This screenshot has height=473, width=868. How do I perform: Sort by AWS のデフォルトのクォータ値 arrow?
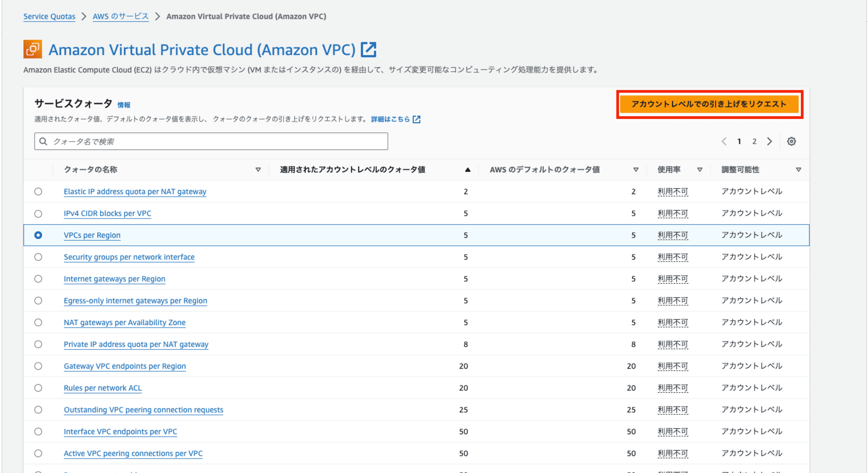pyautogui.click(x=636, y=170)
